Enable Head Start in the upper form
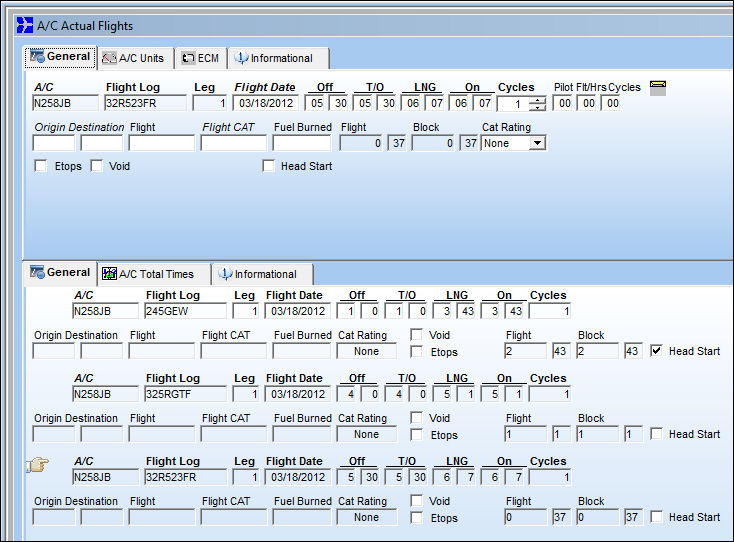Screen dimensions: 734x542 tap(268, 166)
